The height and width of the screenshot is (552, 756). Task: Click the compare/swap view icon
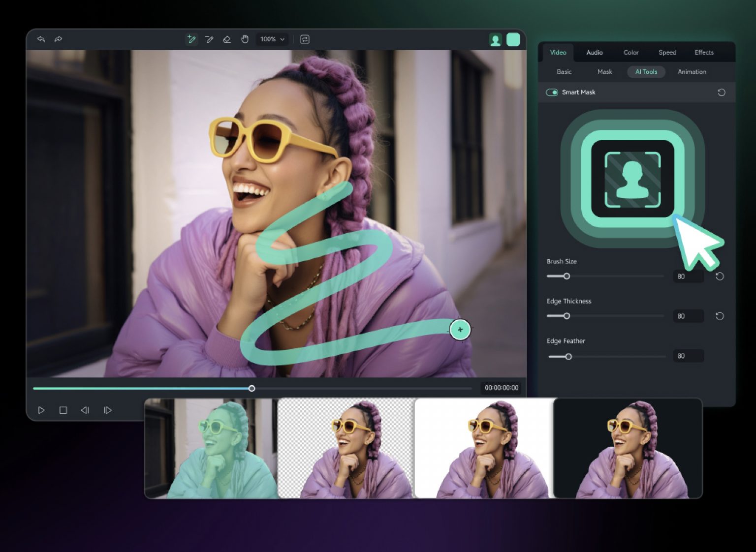tap(305, 39)
